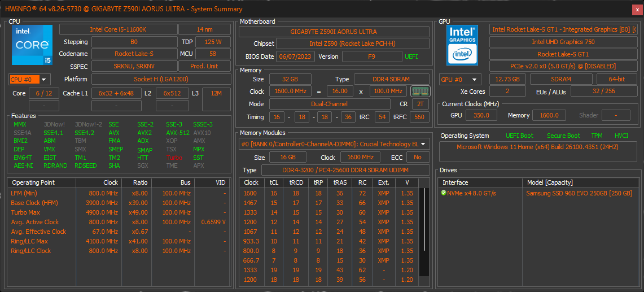Click the BIOS date 06/07/2023 field
Viewport: 644px width, 292px height.
pos(296,56)
